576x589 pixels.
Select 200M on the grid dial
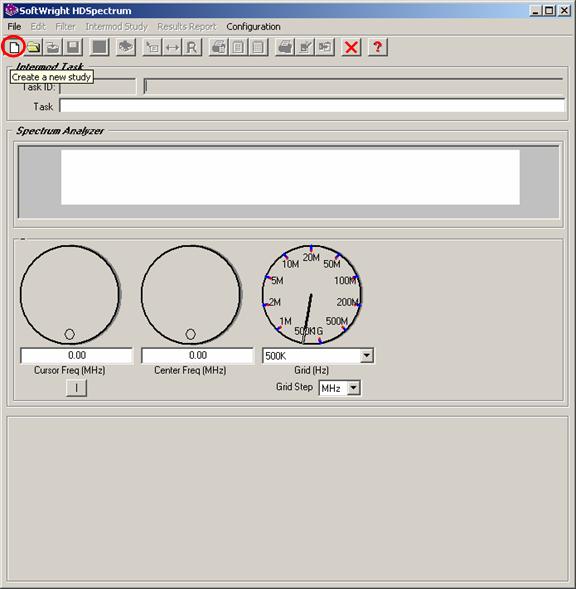coord(347,302)
